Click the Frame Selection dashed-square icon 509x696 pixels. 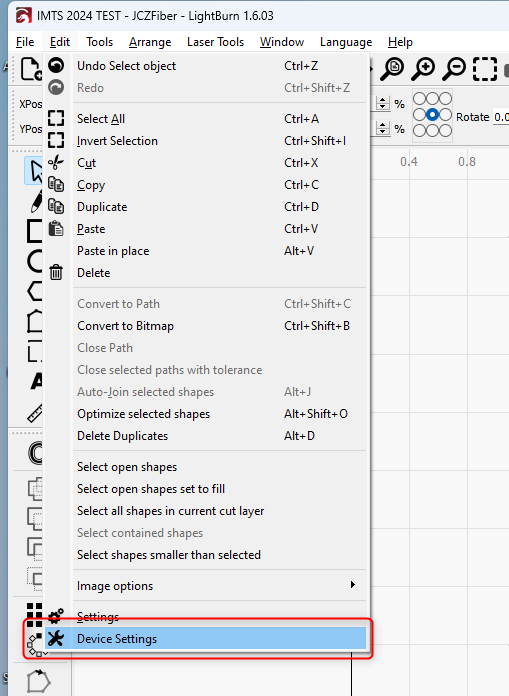click(485, 69)
